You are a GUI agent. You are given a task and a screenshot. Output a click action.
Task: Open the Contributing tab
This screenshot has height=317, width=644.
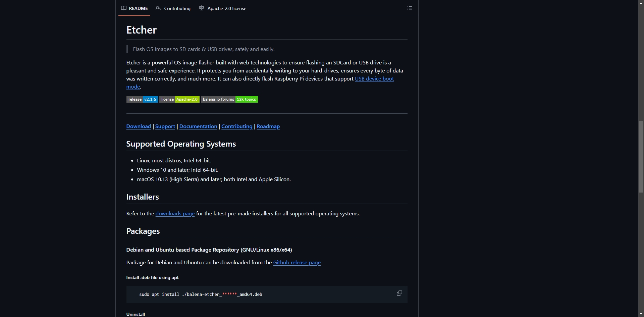tap(173, 8)
